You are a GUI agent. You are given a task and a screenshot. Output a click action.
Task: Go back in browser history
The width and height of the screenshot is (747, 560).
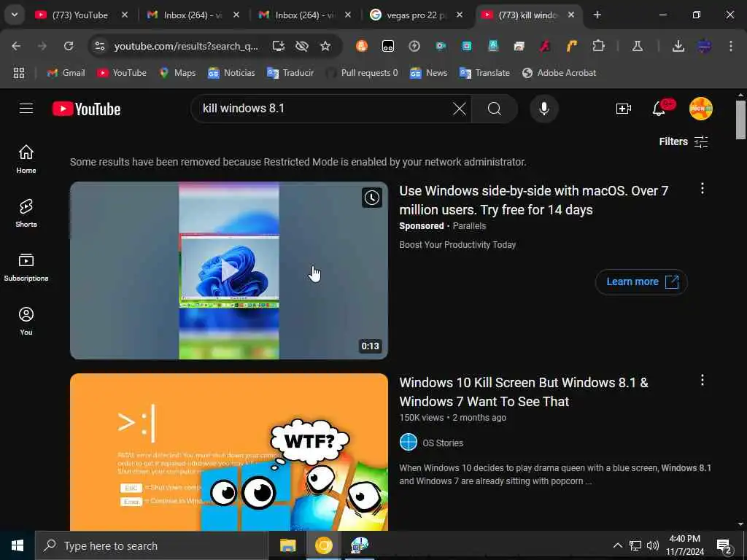(16, 46)
